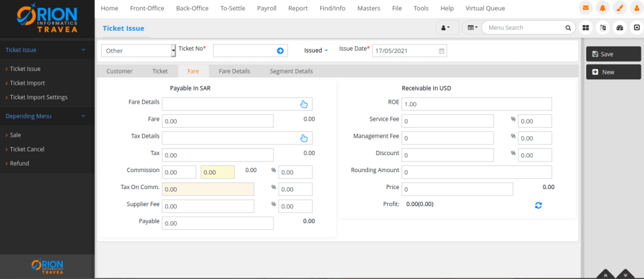This screenshot has height=279, width=644.
Task: Open the To-Settle menu
Action: (x=233, y=8)
